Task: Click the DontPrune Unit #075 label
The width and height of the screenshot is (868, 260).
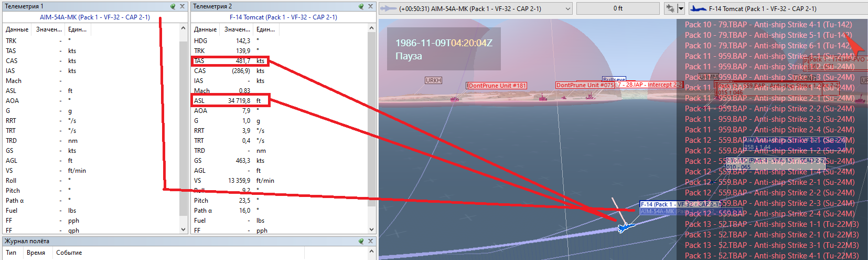Action: 585,85
